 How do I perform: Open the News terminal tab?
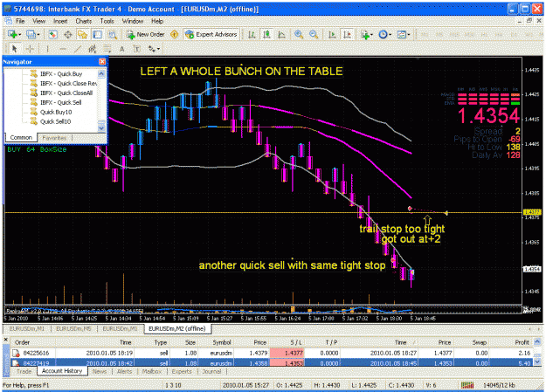click(100, 371)
